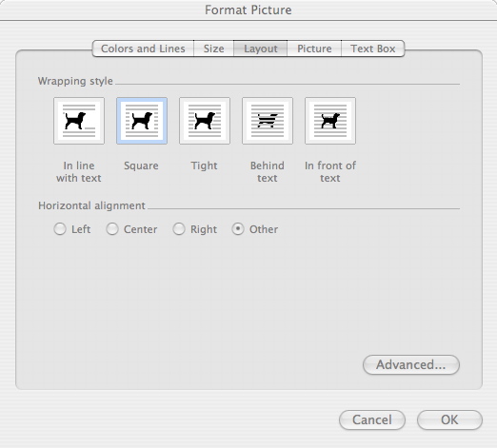Pick the Tight wrapping style dog icon

pos(205,121)
